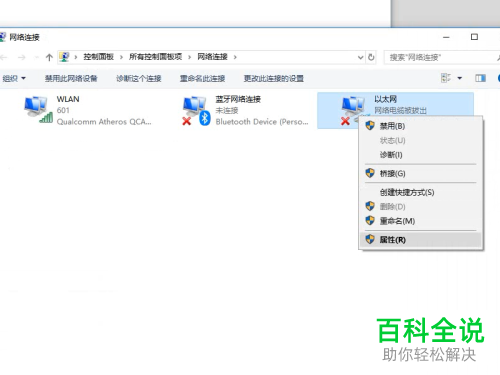Show the preview pane icon
This screenshot has width=500, height=375.
480,78
